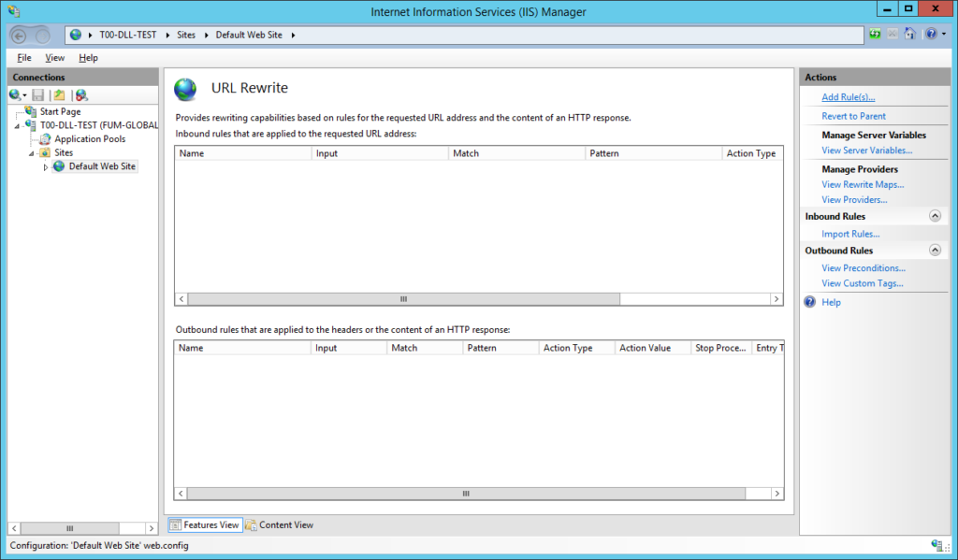958x560 pixels.
Task: Click the blue Help question-mark icon in the top toolbar
Action: point(931,35)
